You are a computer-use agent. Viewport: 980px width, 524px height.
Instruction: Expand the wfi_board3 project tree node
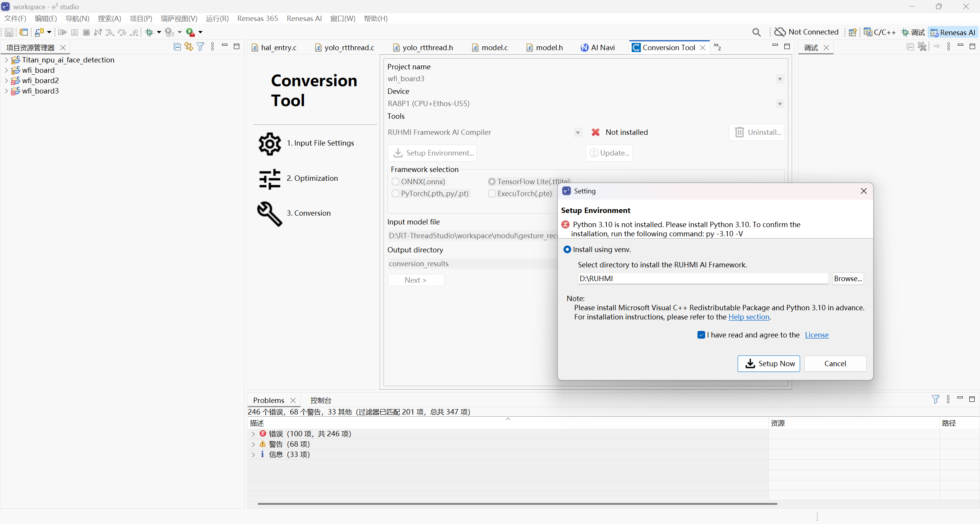(6, 91)
